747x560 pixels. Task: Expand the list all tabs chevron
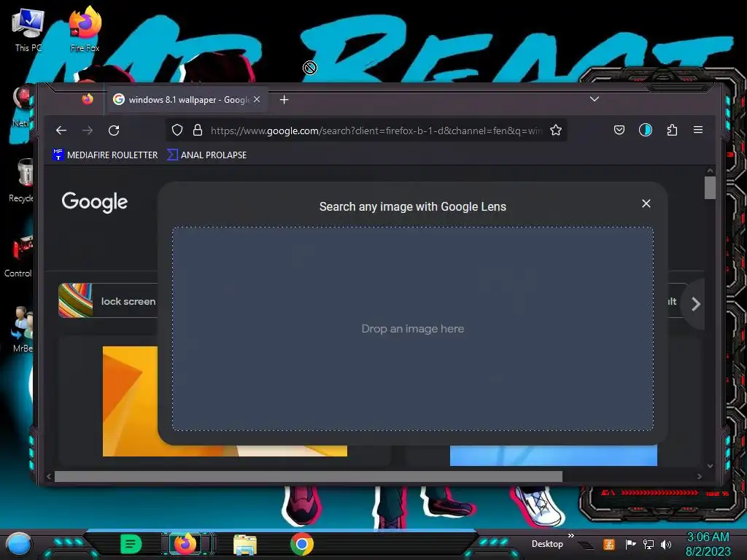[x=594, y=99]
